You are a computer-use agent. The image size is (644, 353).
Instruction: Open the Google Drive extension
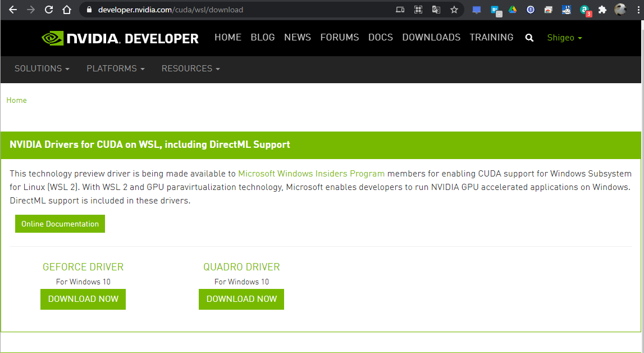pyautogui.click(x=513, y=10)
